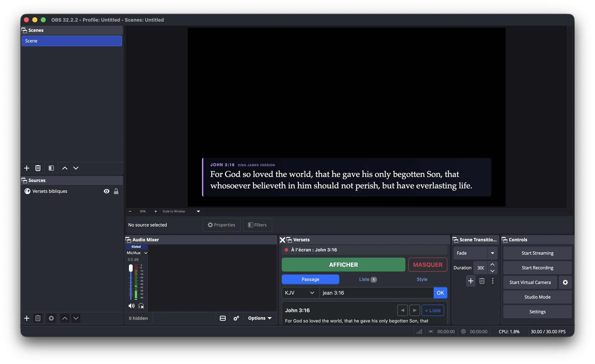595x364 pixels.
Task: Expand the Audio Mixer Options menu
Action: (x=260, y=318)
